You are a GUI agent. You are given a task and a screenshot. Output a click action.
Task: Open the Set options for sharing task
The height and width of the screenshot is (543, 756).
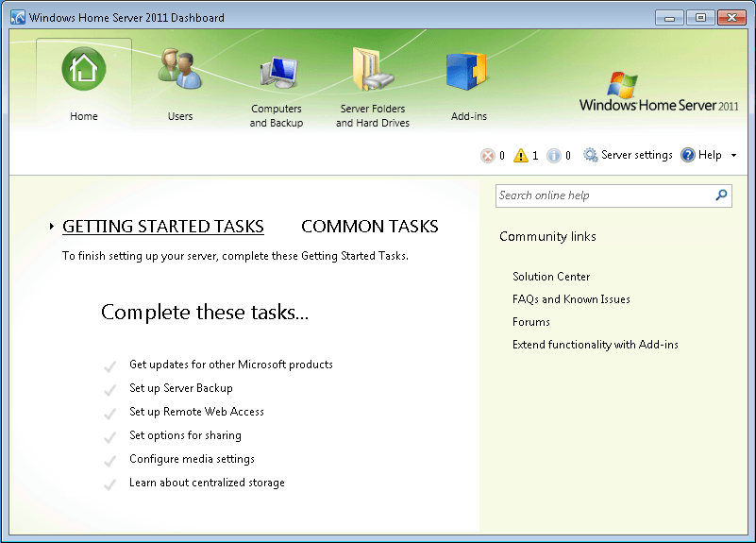[185, 435]
